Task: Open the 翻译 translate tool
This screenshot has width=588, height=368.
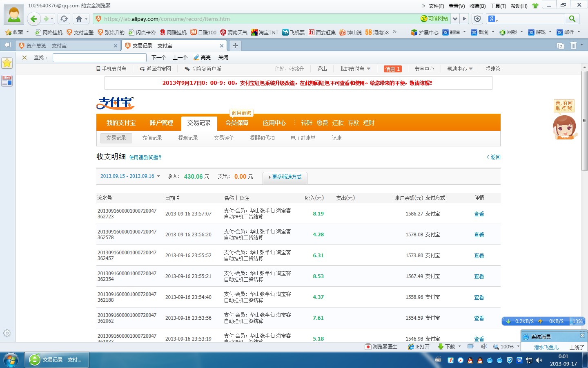Action: coord(452,32)
